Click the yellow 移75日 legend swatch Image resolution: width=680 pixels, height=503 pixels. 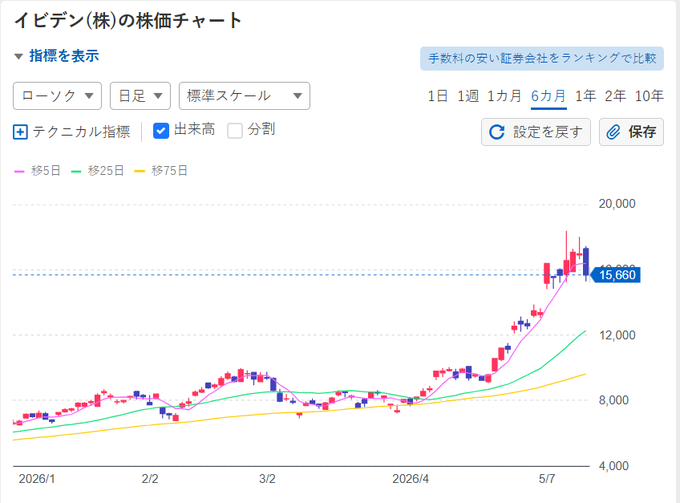point(139,171)
